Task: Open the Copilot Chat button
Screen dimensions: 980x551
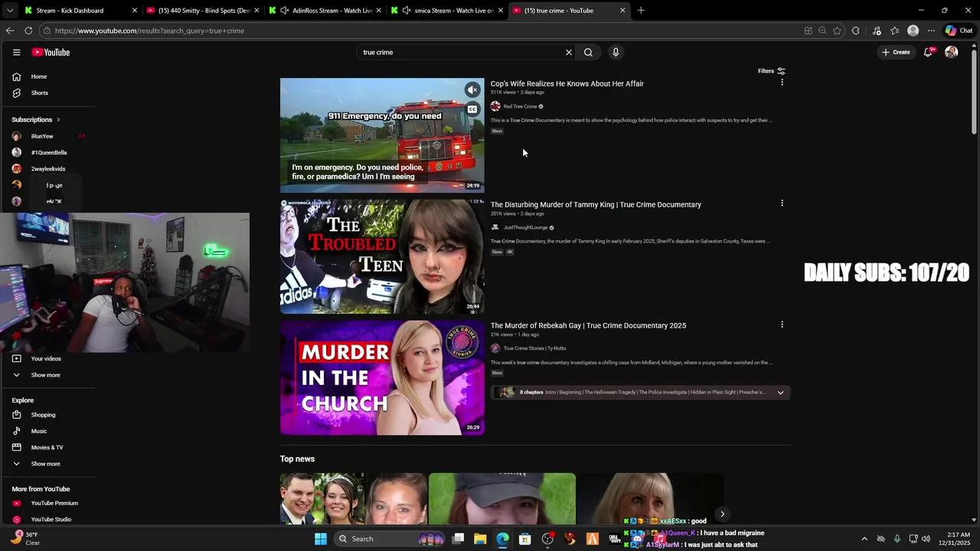Action: pos(959,31)
